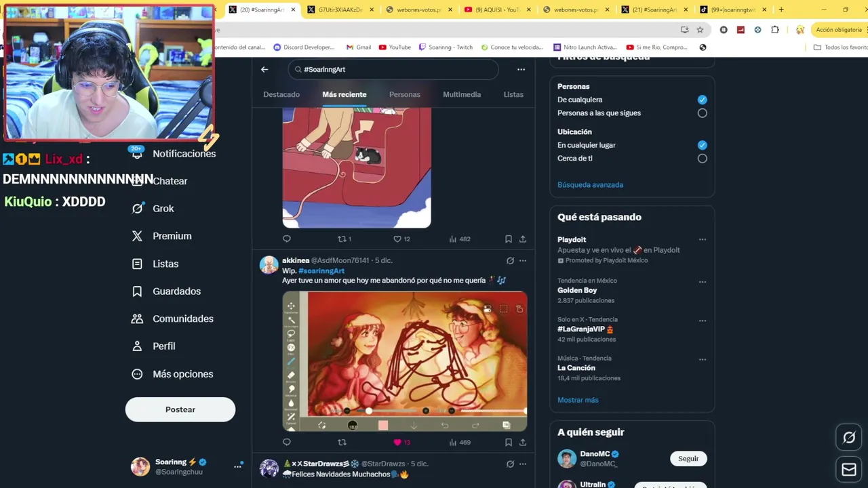Unlike akkinea's post with 13 likes
Screen dimensions: 868x488
[x=401, y=442]
